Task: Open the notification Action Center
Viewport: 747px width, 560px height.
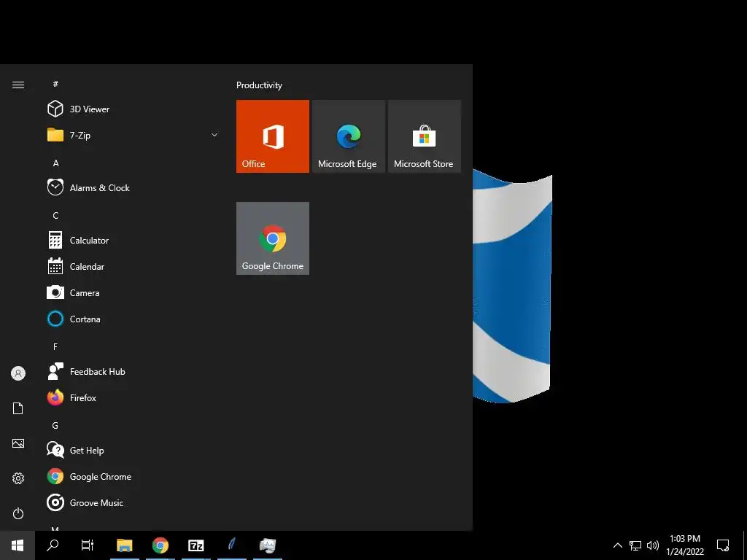Action: tap(723, 545)
